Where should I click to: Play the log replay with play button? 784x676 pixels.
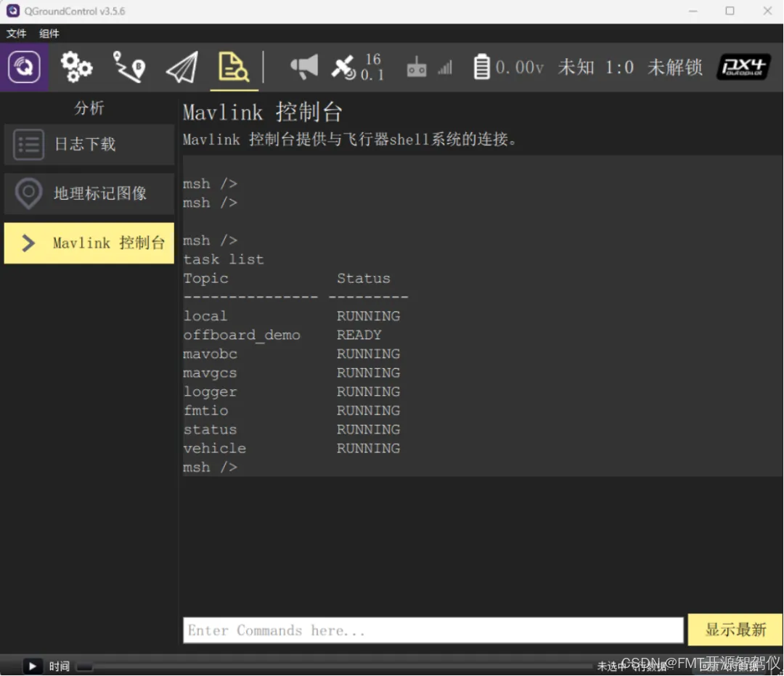(33, 666)
